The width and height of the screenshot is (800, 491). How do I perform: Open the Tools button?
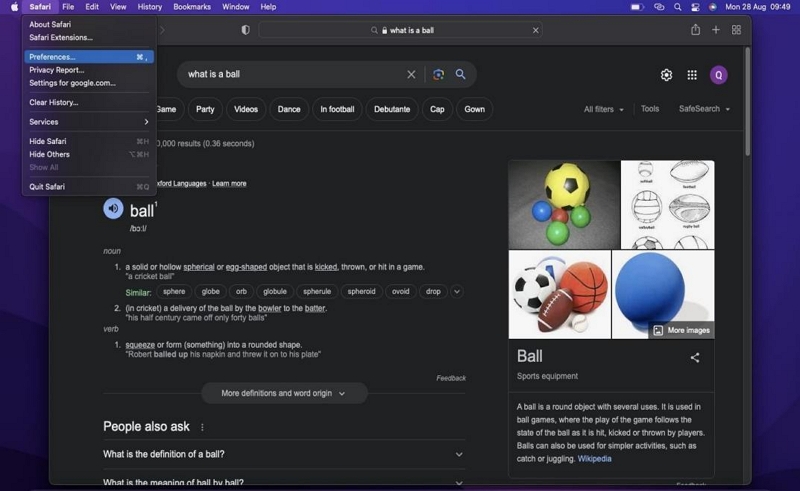pyautogui.click(x=650, y=109)
